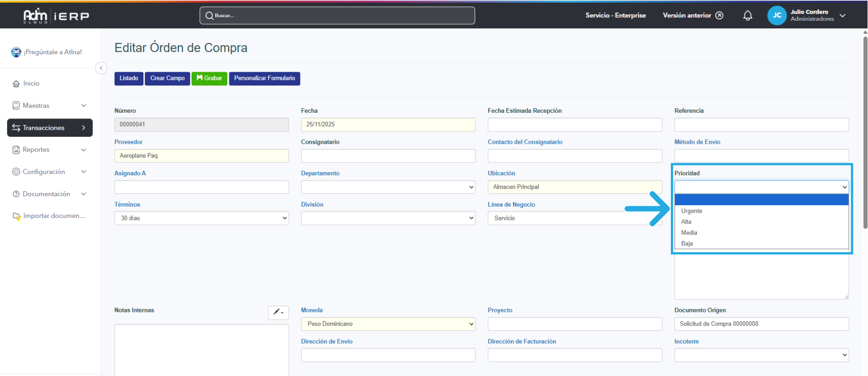Open the Atlna assistant robot icon
This screenshot has width=868, height=376.
(16, 52)
